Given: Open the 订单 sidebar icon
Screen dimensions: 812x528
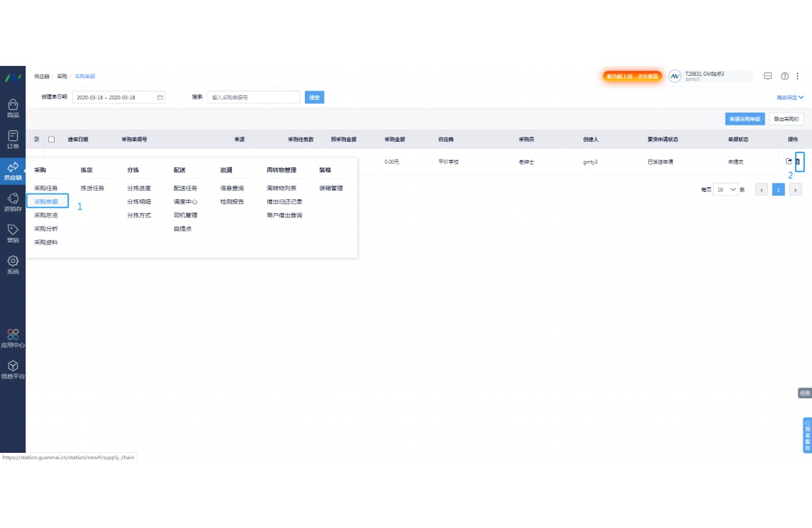Looking at the screenshot, I should click(x=13, y=139).
